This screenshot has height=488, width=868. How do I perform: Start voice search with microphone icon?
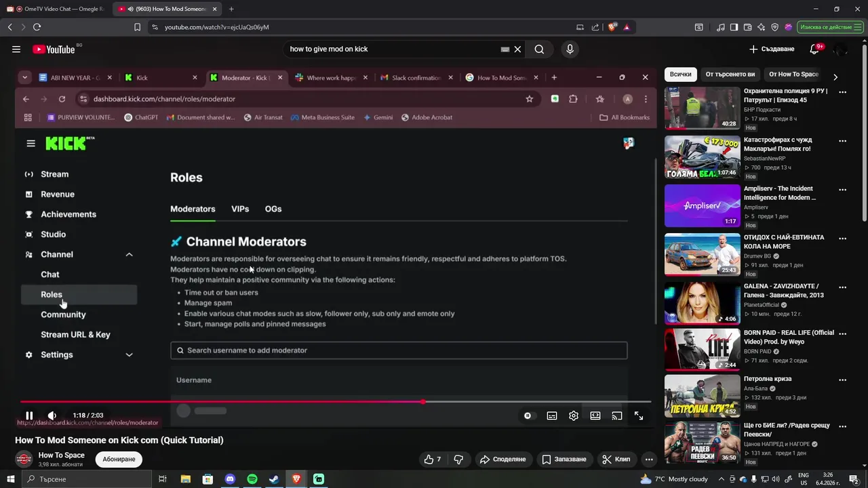click(x=570, y=49)
